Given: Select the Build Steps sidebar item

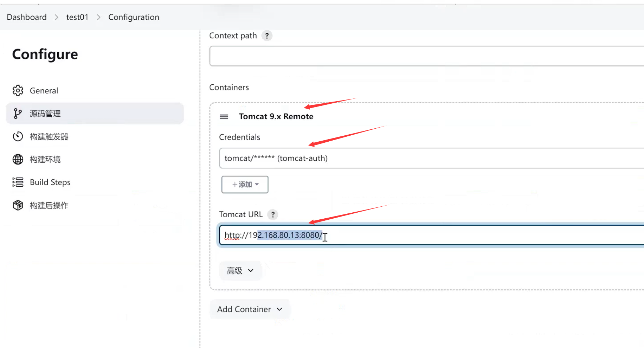Looking at the screenshot, I should pos(50,182).
